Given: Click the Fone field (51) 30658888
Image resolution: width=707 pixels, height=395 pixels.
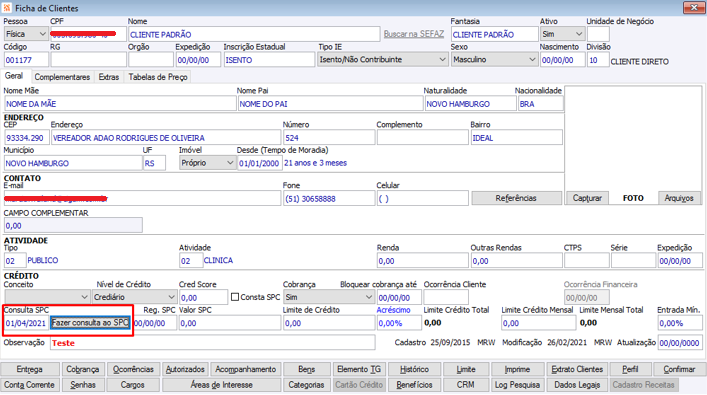Looking at the screenshot, I should [x=329, y=198].
